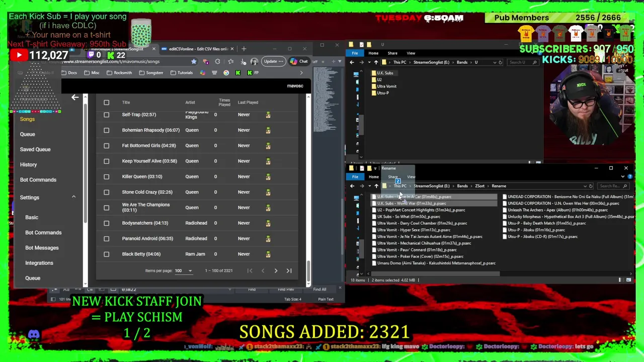Viewport: 644px width, 362px height.
Task: Expand bookmarks bar overflow chevron
Action: coord(301,73)
